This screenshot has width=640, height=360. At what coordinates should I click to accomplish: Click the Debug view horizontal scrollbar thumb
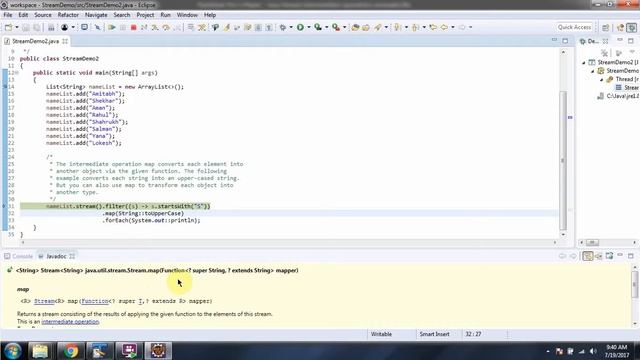pyautogui.click(x=592, y=242)
